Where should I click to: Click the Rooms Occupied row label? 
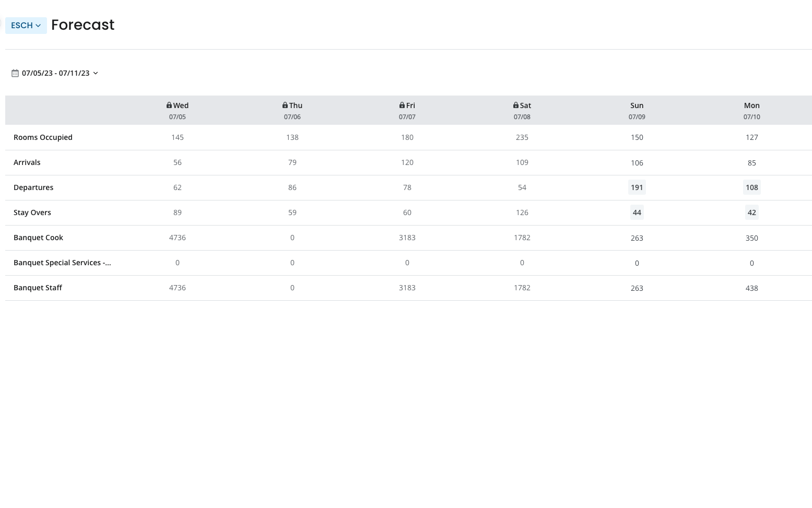(43, 137)
